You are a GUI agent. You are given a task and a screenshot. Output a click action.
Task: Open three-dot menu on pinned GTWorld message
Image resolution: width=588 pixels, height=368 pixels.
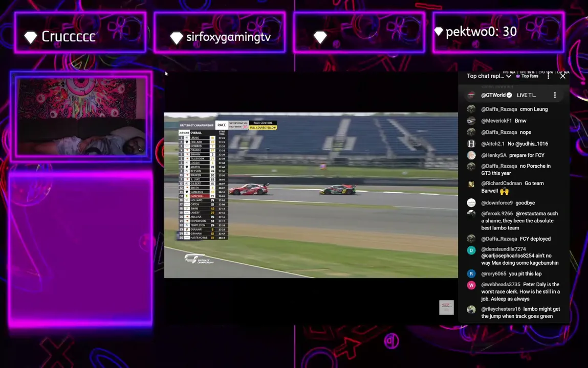coord(555,95)
